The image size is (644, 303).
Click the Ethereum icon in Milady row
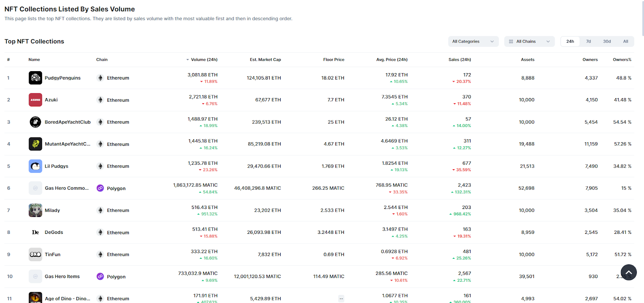(x=100, y=210)
